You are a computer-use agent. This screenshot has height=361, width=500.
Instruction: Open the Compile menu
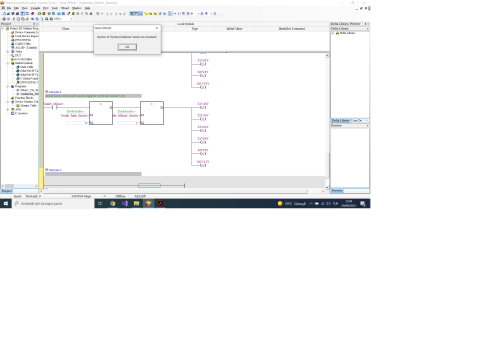pos(35,8)
